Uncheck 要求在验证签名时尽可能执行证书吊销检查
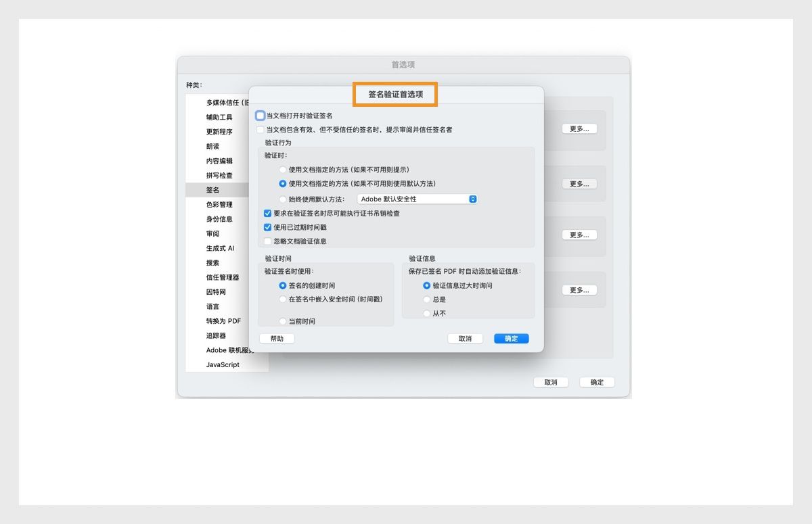 coord(267,213)
